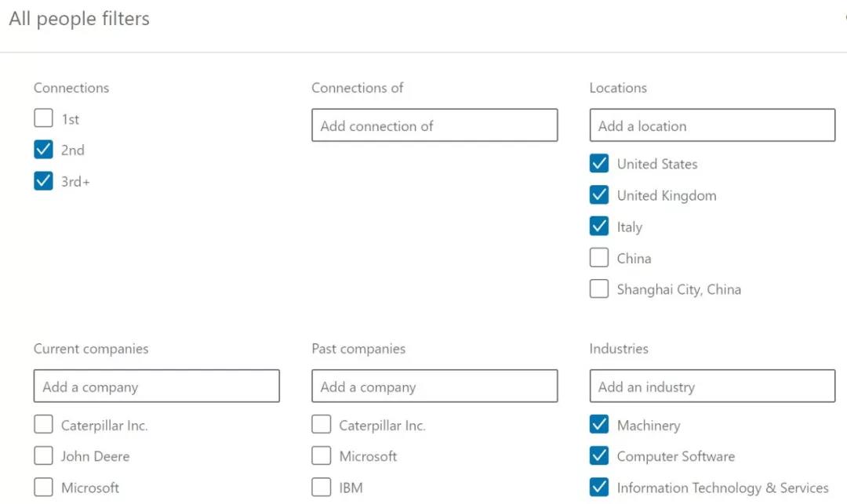Uncheck the 2nd connections checkbox
The image size is (847, 504).
(x=44, y=150)
